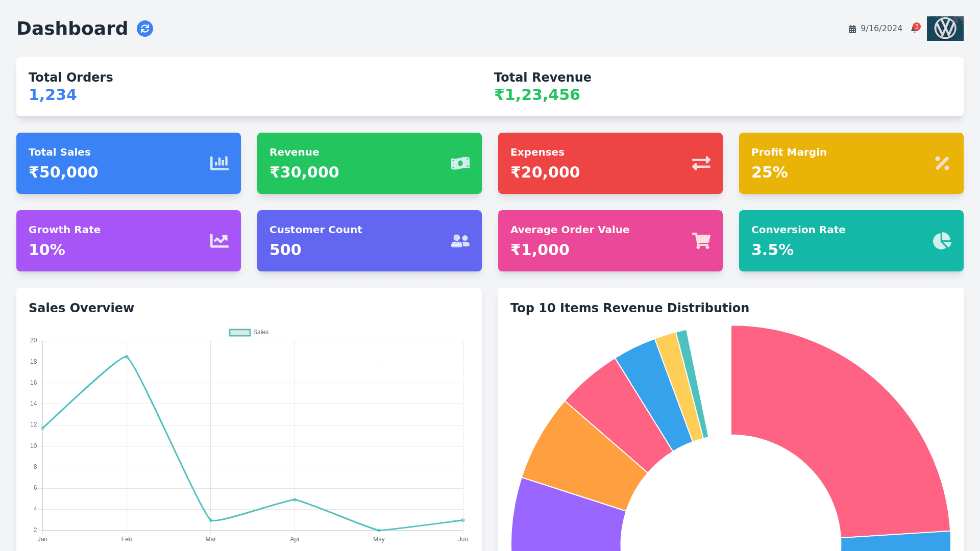This screenshot has height=551, width=980.
Task: Click the percent icon in Profit Margin
Action: pyautogui.click(x=942, y=163)
